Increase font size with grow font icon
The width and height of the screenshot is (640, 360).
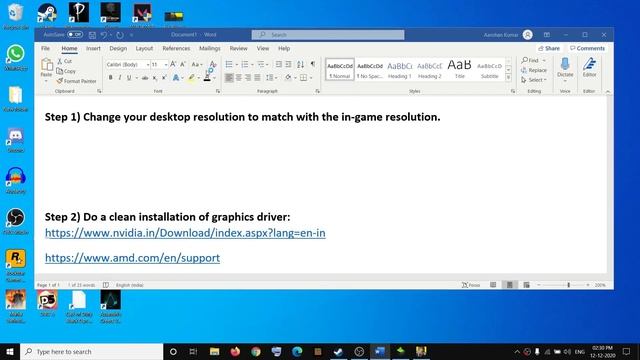click(x=173, y=64)
